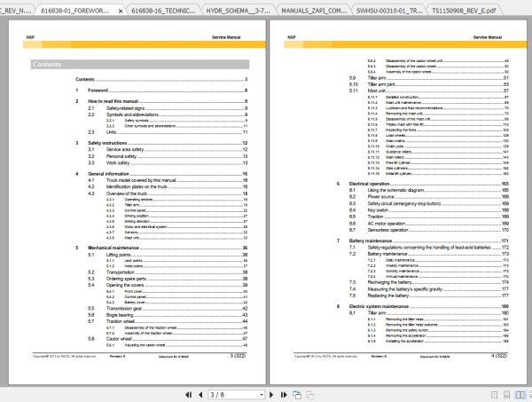Click 'Measuring the battery's specific gravity' entry
The height and width of the screenshot is (402, 532).
[x=405, y=289]
